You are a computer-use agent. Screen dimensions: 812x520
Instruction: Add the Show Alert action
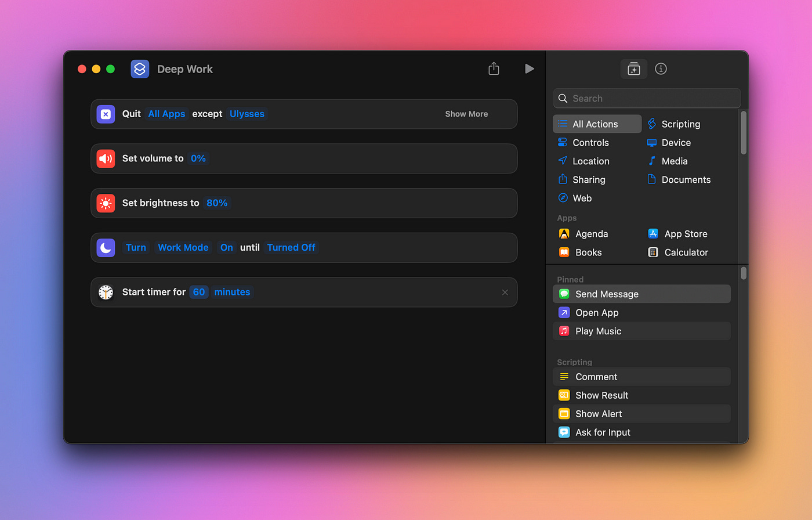pos(641,414)
